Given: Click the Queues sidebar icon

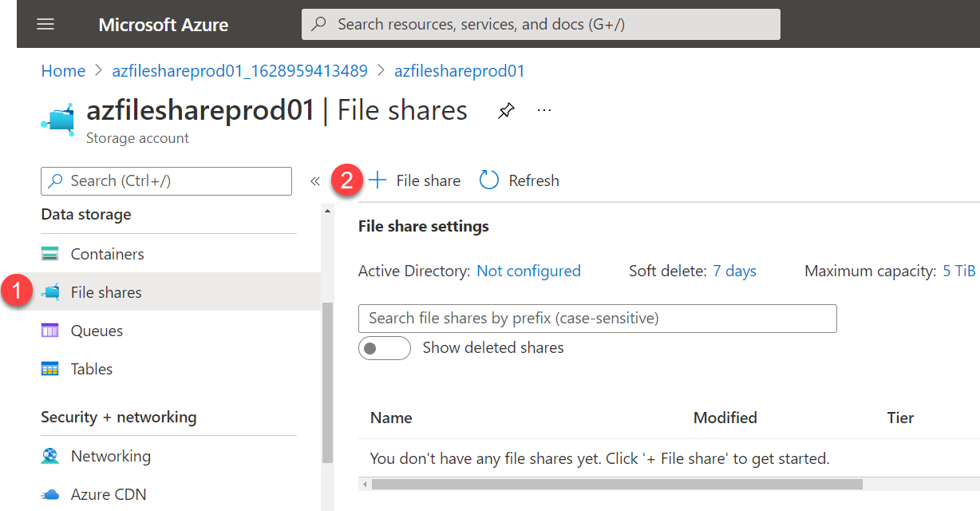Looking at the screenshot, I should [x=50, y=331].
